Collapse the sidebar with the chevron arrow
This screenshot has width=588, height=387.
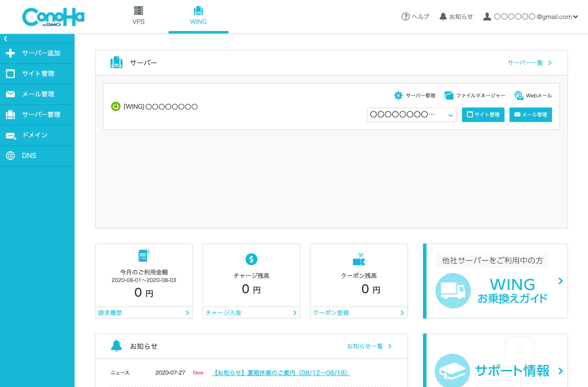click(x=6, y=39)
